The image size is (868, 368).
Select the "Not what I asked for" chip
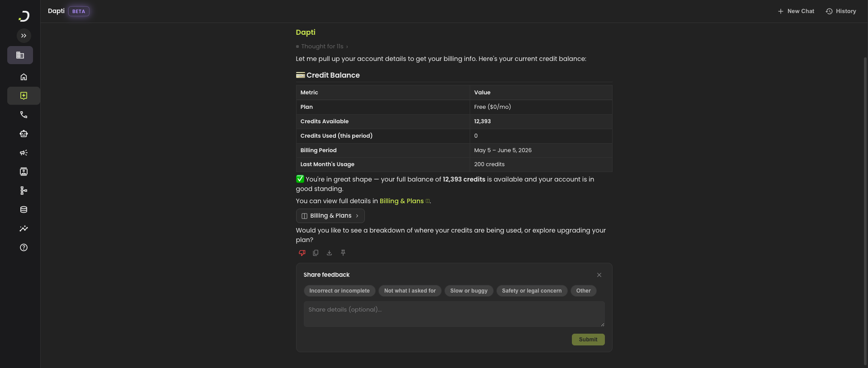(410, 291)
